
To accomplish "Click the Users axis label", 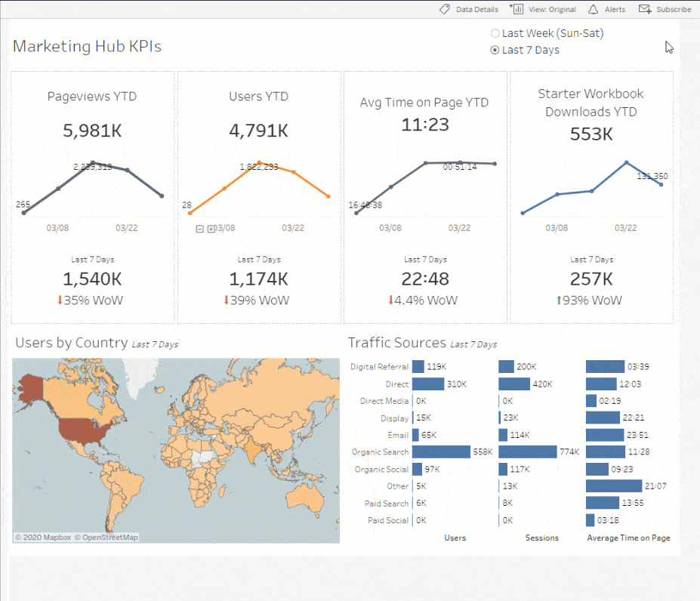I will click(x=455, y=538).
